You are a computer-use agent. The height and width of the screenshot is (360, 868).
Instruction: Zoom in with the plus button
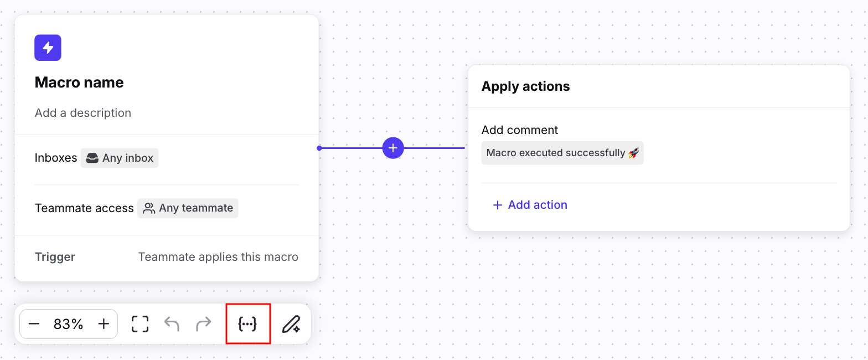104,324
